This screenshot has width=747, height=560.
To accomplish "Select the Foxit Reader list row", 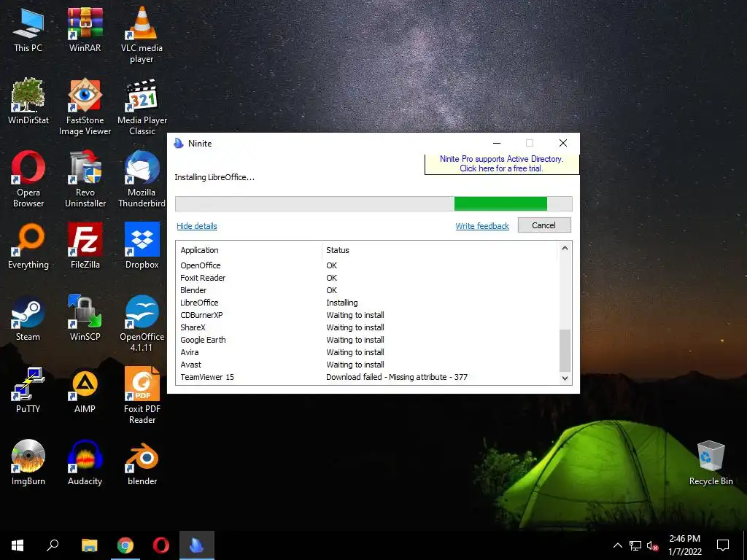I will (367, 278).
